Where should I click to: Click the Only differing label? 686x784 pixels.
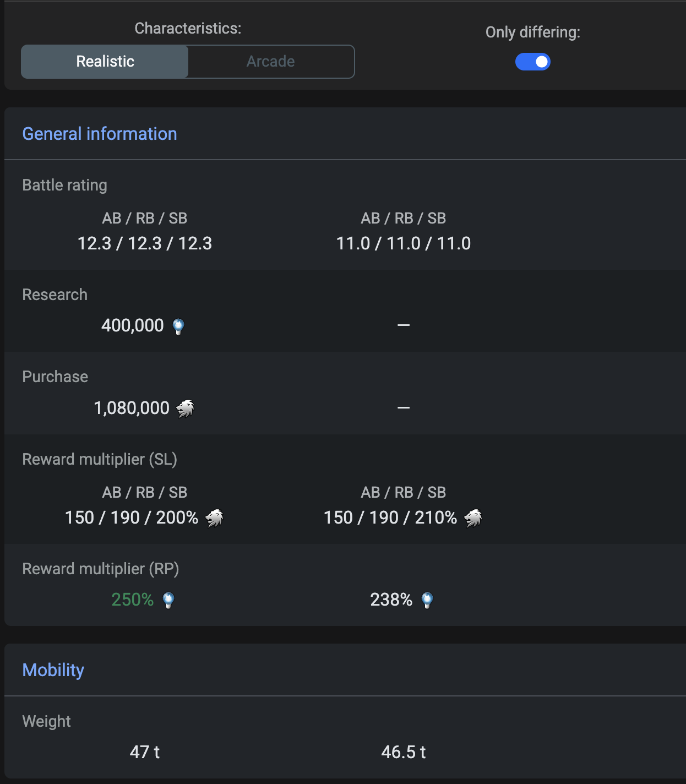pos(532,32)
